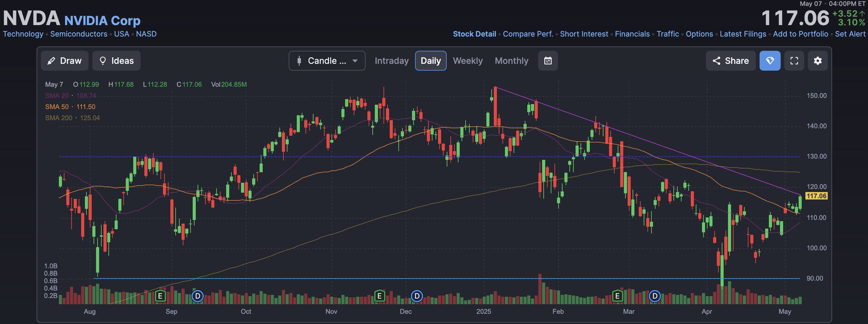Open the Options link

pyautogui.click(x=699, y=34)
